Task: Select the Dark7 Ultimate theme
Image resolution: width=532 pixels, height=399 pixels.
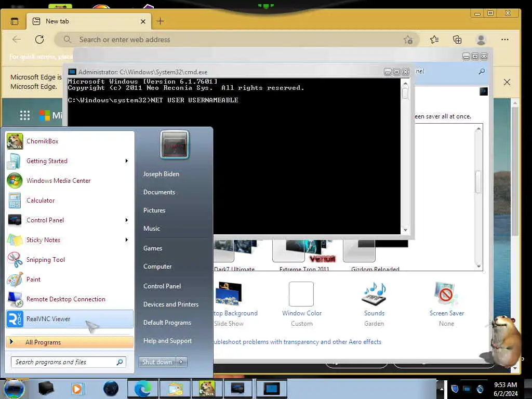Action: (x=234, y=255)
